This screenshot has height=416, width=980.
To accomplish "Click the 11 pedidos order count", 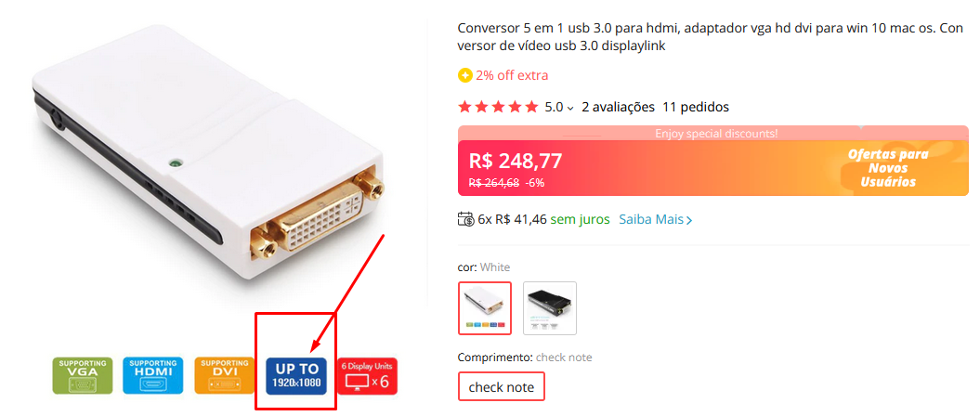I will tap(696, 107).
